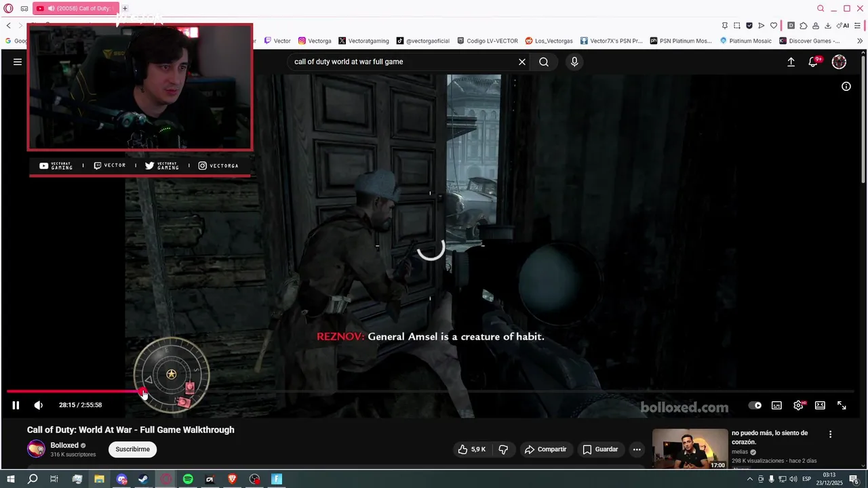Screen dimensions: 868x488
Task: Open a new browser tab with plus
Action: pos(125,8)
